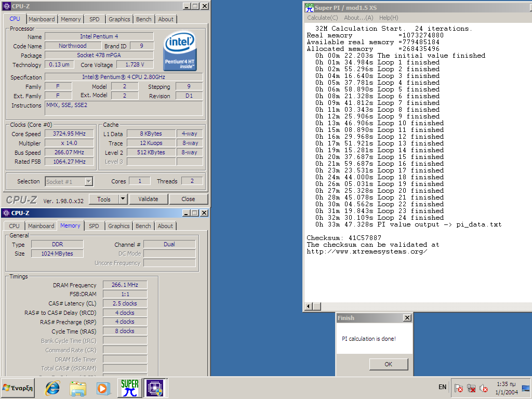Minimize the lower CPU-Z window
This screenshot has width=532, height=399.
[x=187, y=213]
